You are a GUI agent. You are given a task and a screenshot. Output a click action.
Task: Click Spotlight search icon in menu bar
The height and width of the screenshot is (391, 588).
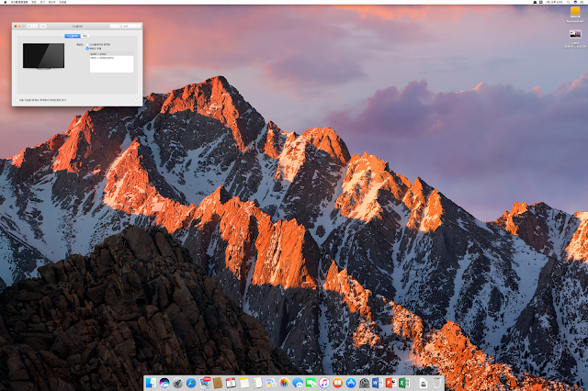coord(568,2)
